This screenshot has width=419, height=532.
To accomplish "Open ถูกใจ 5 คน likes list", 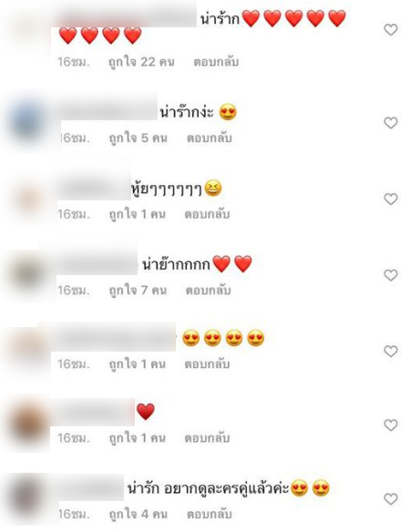I will click(x=138, y=138).
